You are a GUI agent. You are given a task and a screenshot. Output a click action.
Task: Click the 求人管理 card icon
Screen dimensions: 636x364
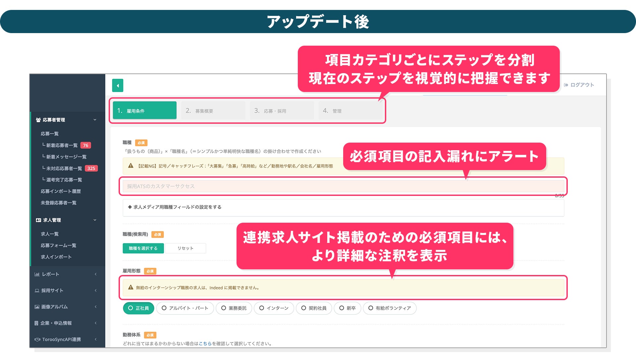(38, 220)
